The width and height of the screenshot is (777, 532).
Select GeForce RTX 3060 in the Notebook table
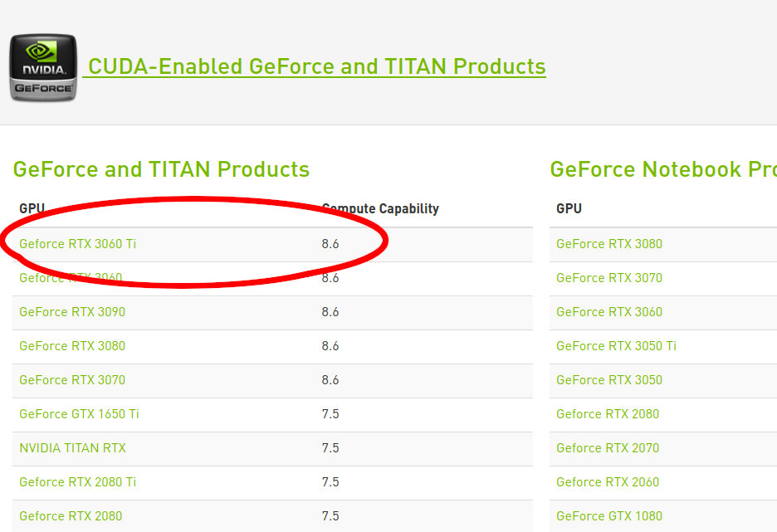[x=608, y=312]
